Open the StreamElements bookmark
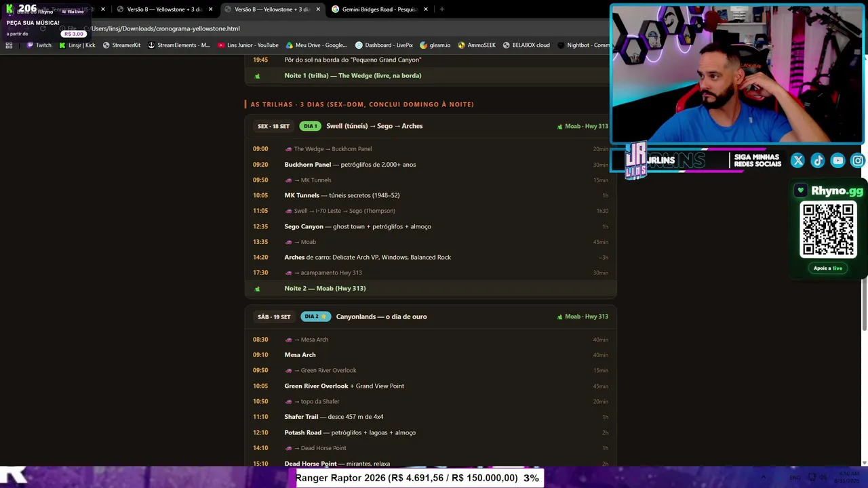Screen dimensions: 868x488 [x=179, y=45]
